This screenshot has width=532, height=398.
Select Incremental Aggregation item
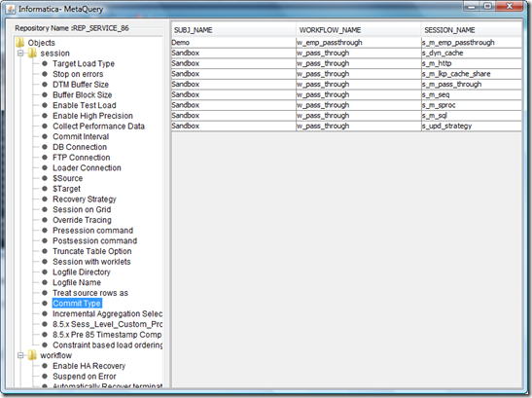click(x=107, y=313)
